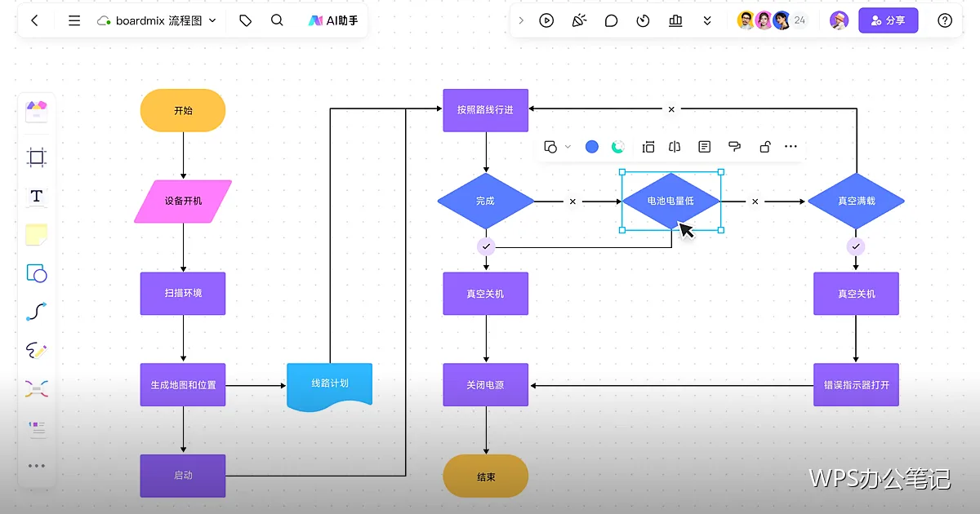Open more sidebar tools with the ellipsis
The width and height of the screenshot is (980, 514).
37,466
